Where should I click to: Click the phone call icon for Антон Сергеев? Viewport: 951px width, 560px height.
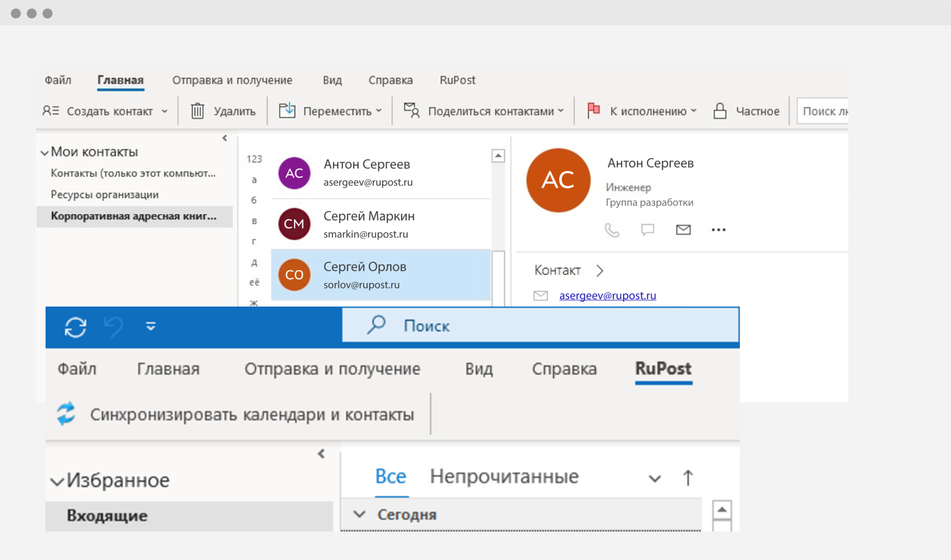click(x=612, y=230)
